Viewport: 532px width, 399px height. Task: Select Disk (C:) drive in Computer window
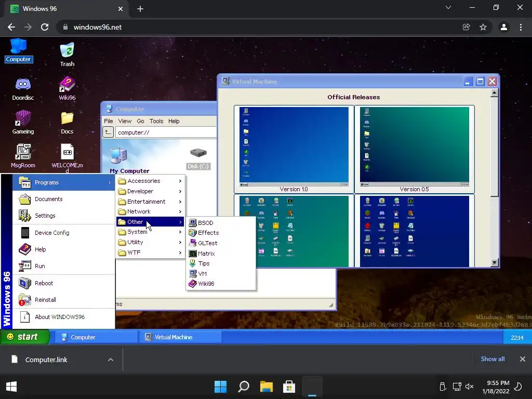click(198, 158)
